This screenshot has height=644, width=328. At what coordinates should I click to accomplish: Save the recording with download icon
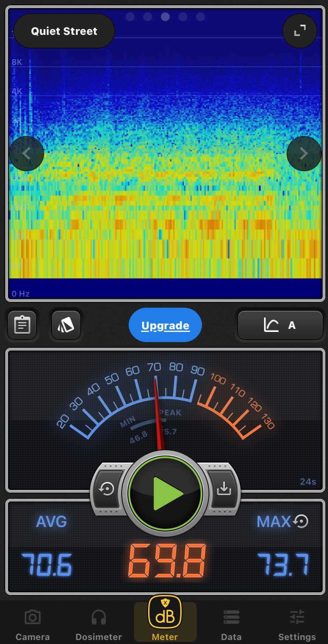pos(224,489)
